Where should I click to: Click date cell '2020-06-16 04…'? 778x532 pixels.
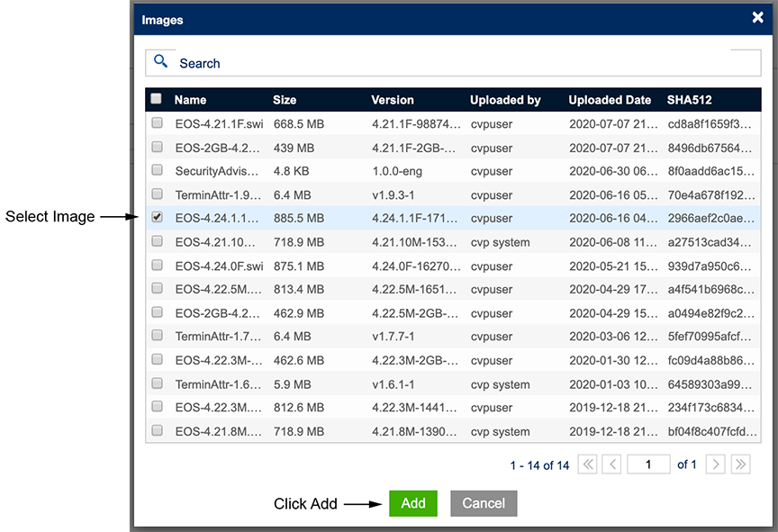tap(613, 218)
